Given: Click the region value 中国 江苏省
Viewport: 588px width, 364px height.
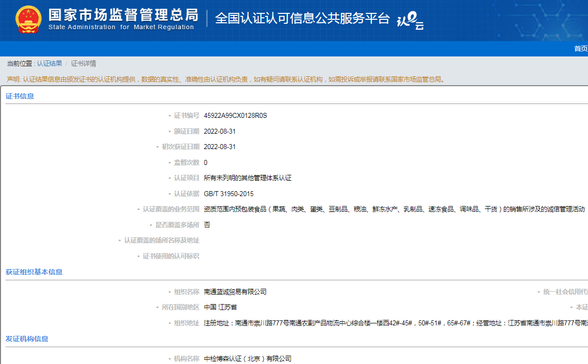Looking at the screenshot, I should (220, 307).
